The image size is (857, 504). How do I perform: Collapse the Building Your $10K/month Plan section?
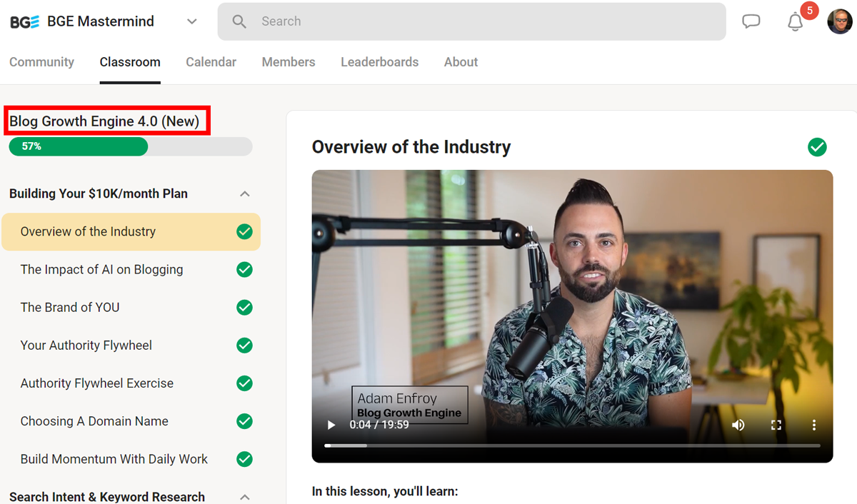(245, 193)
